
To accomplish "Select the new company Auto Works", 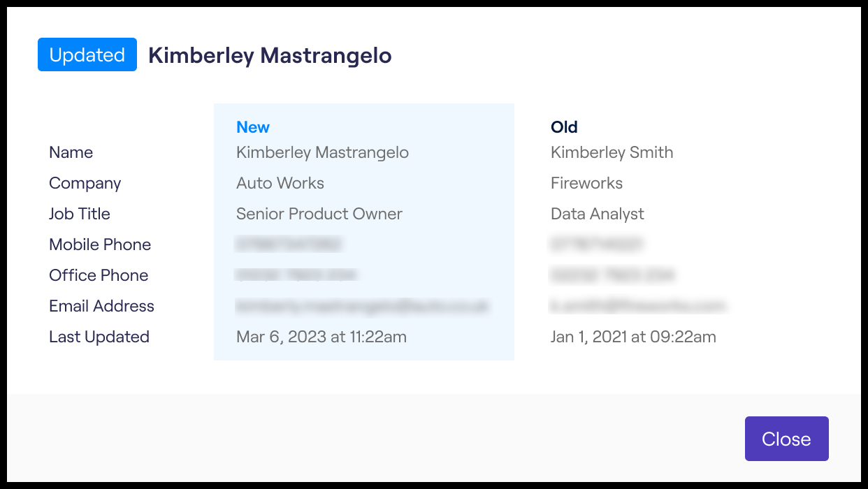I will click(x=280, y=183).
